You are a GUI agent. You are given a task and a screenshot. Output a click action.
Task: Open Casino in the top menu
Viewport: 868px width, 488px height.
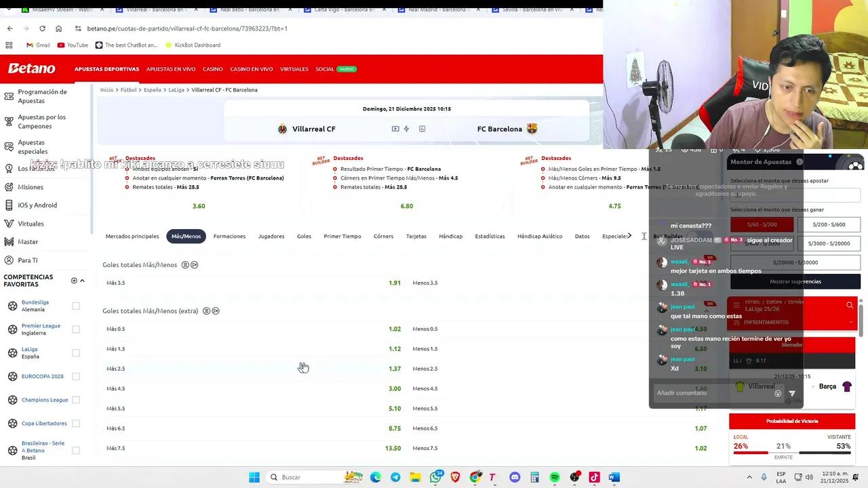pyautogui.click(x=213, y=69)
